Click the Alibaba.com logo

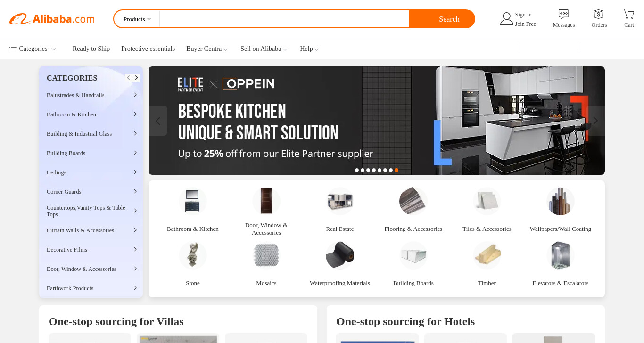(x=52, y=19)
